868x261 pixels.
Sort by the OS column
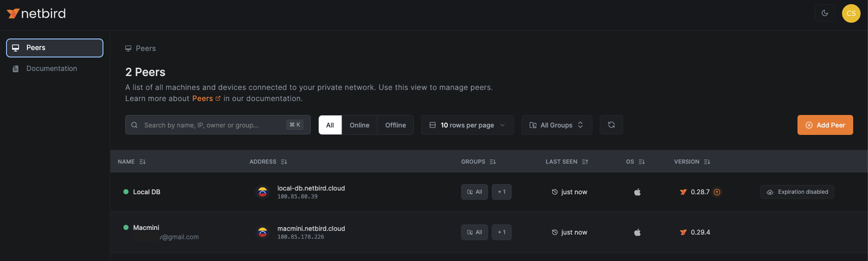pos(635,162)
